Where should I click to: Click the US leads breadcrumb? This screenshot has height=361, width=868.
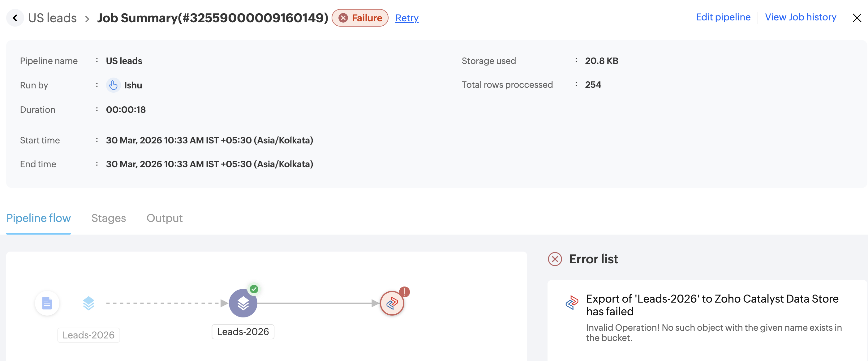pos(52,18)
